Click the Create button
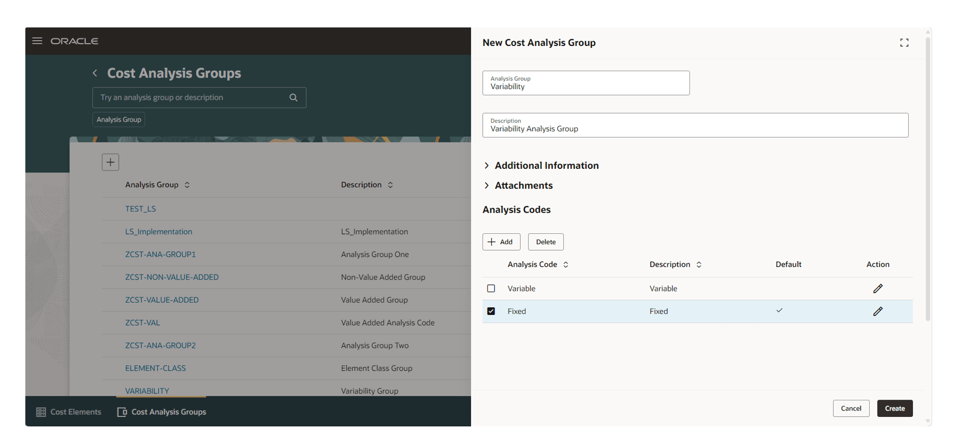980x447 pixels. (894, 408)
